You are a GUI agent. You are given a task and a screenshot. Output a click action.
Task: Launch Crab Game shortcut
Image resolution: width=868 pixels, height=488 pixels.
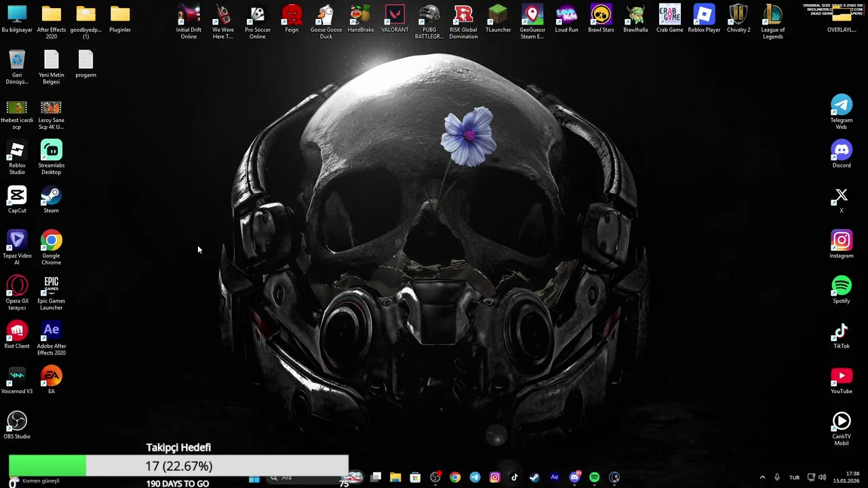coord(670,19)
